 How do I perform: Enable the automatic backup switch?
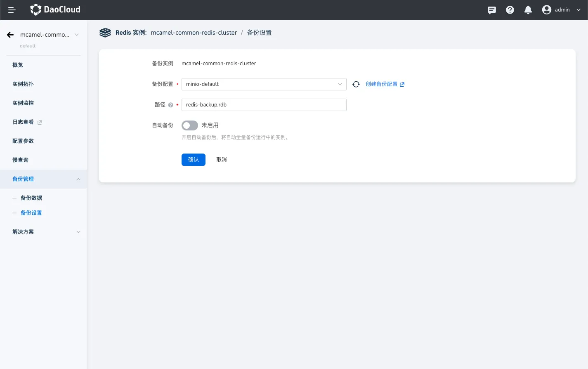[x=190, y=125]
